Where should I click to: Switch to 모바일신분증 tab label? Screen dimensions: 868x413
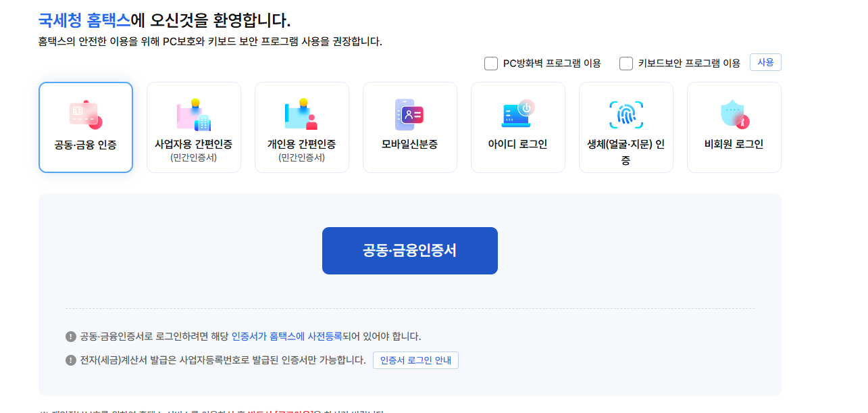(x=410, y=145)
